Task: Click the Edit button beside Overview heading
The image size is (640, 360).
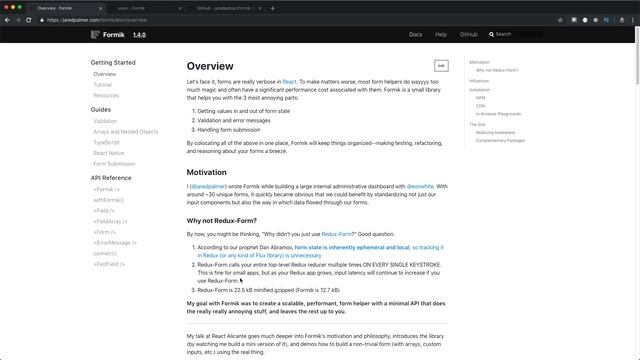Action: 441,66
